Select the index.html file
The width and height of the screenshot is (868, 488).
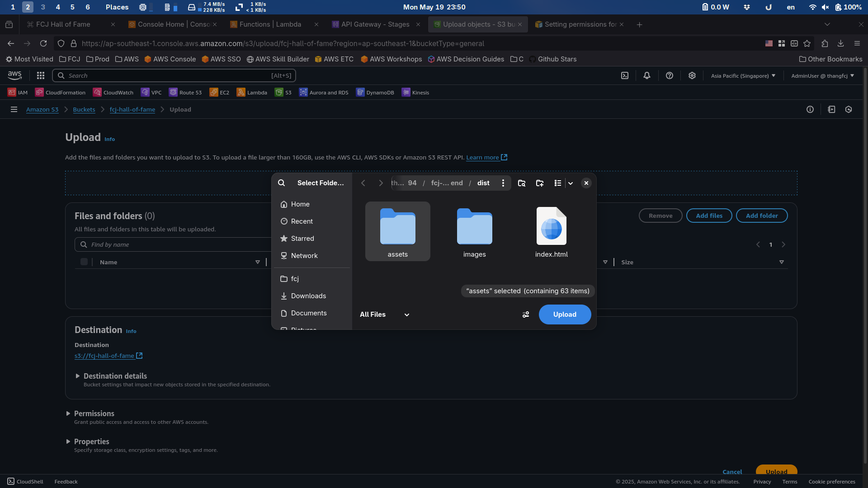click(x=552, y=231)
